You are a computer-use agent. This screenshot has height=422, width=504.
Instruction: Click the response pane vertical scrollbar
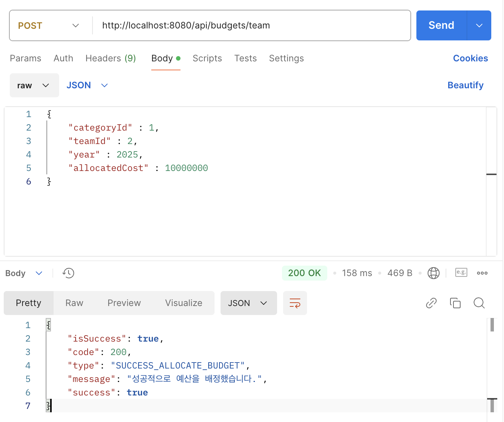[492, 325]
